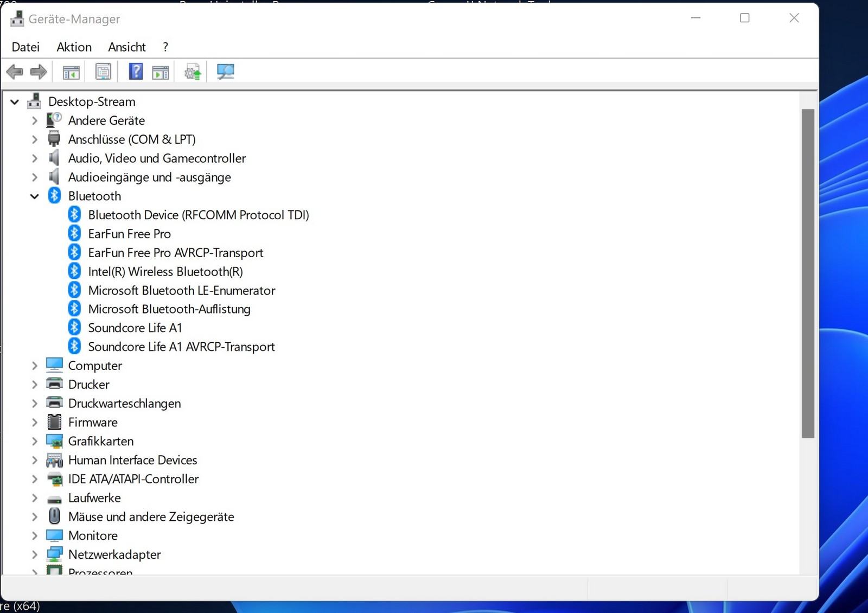Screen dimensions: 868x613
Task: Select the Drucker category label
Action: click(89, 385)
